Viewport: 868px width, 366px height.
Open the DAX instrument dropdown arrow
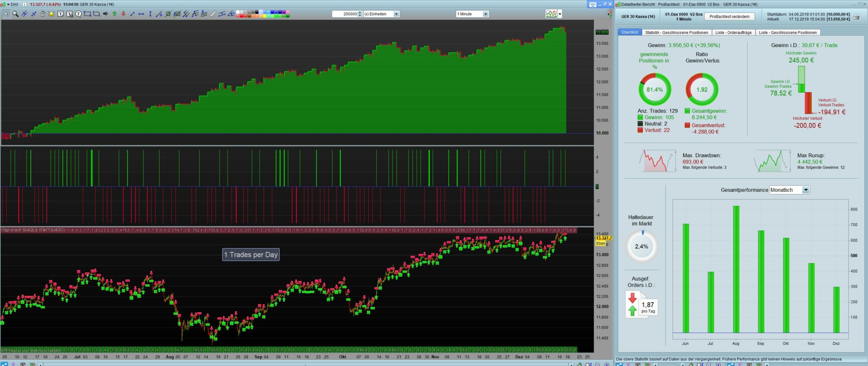pos(8,4)
